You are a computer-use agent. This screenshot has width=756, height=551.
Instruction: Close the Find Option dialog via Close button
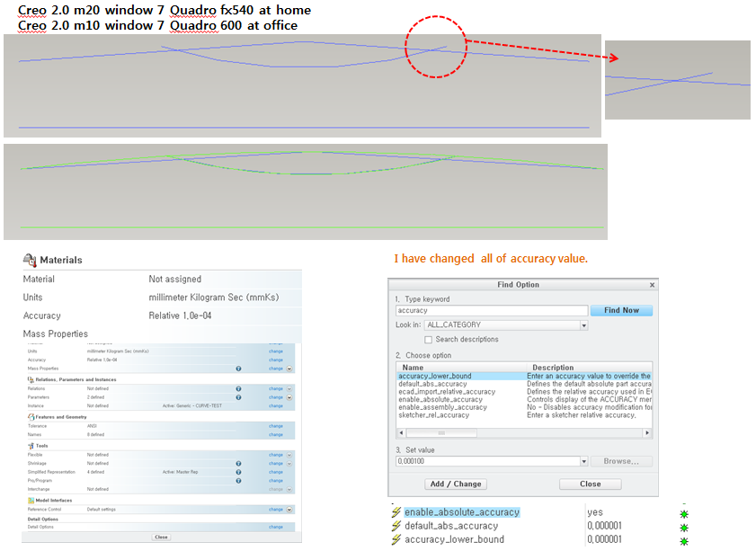[590, 484]
